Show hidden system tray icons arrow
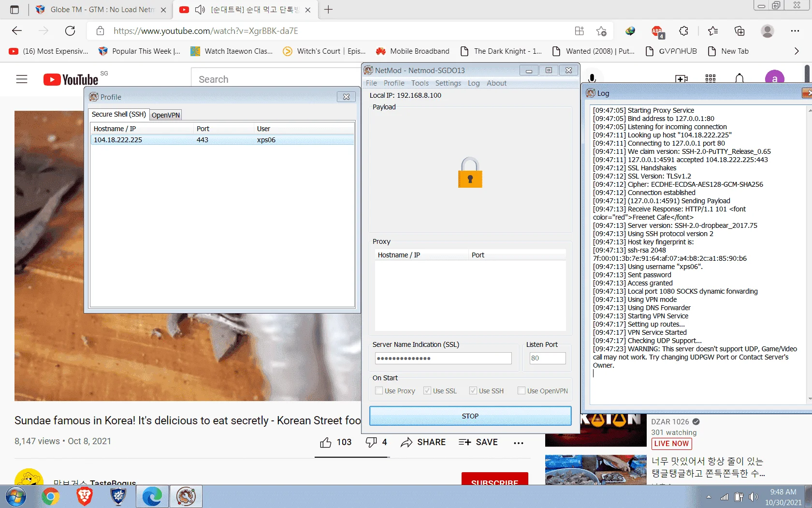Screen dimensions: 812x508 (709, 497)
